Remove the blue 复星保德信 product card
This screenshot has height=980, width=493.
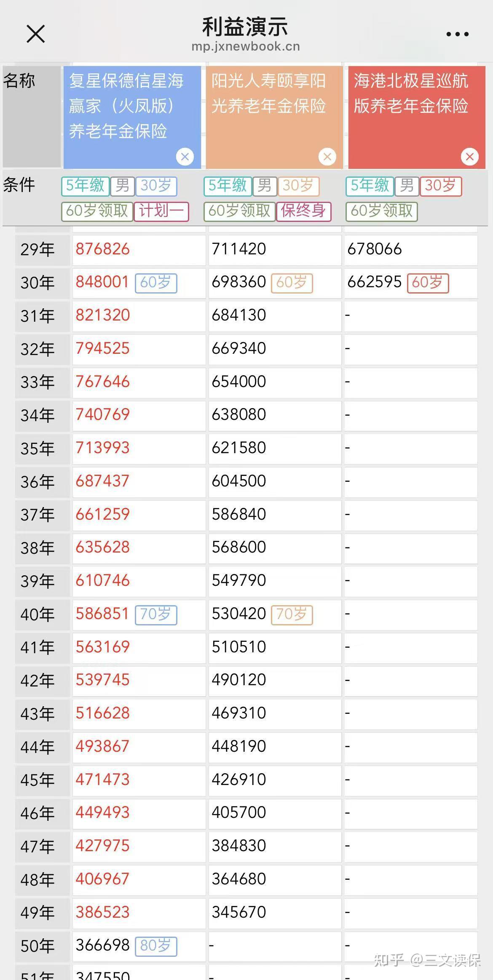[x=185, y=157]
